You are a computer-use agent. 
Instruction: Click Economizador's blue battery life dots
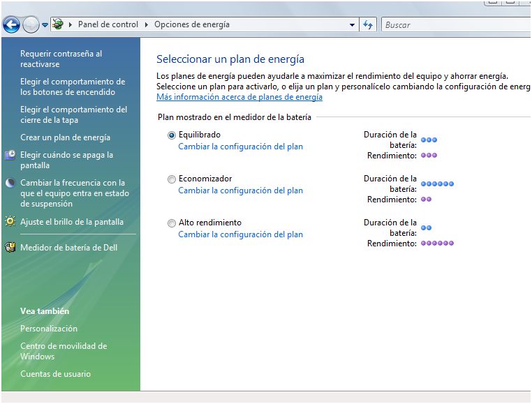[437, 184]
